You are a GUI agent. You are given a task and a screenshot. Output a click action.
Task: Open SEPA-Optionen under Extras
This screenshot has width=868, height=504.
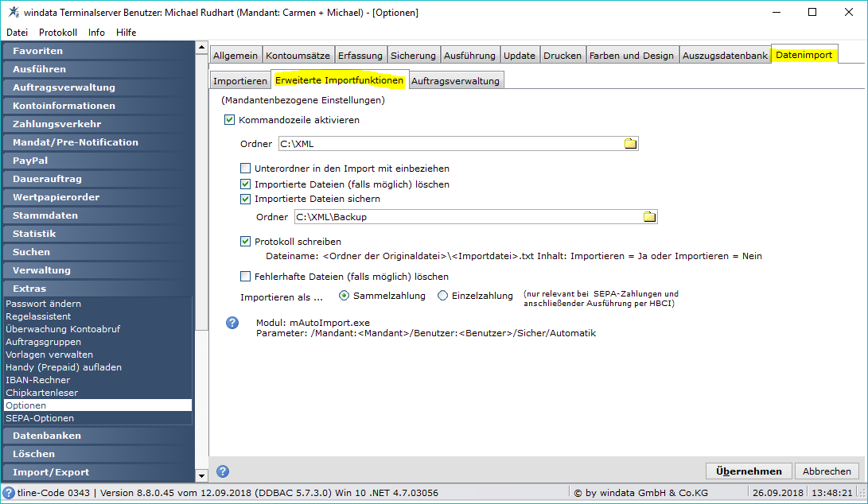pyautogui.click(x=98, y=418)
